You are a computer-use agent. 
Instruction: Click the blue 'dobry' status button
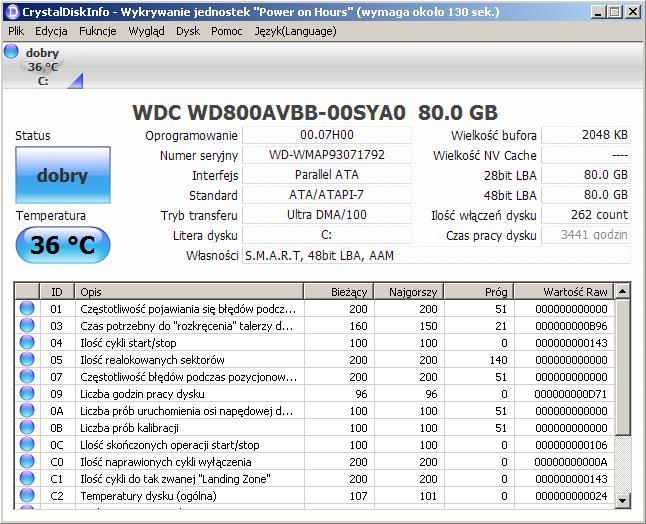63,175
